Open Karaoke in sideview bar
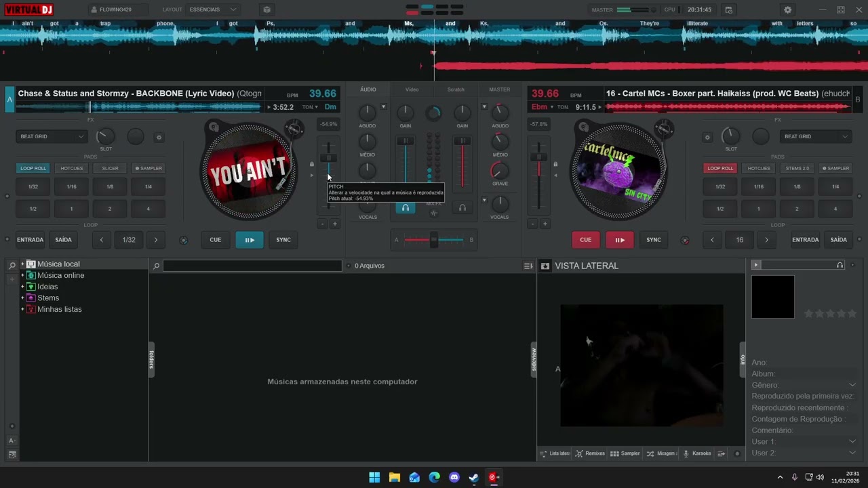This screenshot has width=868, height=488. point(697,453)
